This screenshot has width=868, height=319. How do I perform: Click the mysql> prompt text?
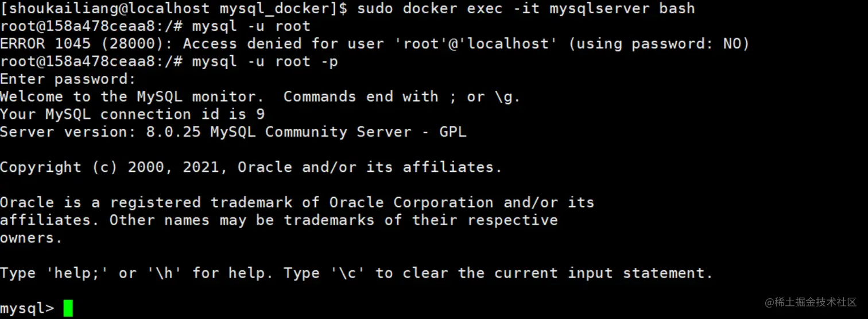pyautogui.click(x=27, y=308)
